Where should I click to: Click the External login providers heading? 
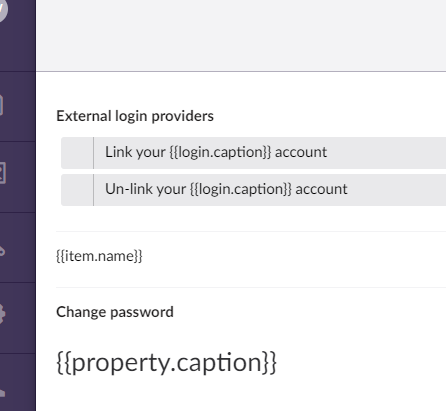coord(135,116)
